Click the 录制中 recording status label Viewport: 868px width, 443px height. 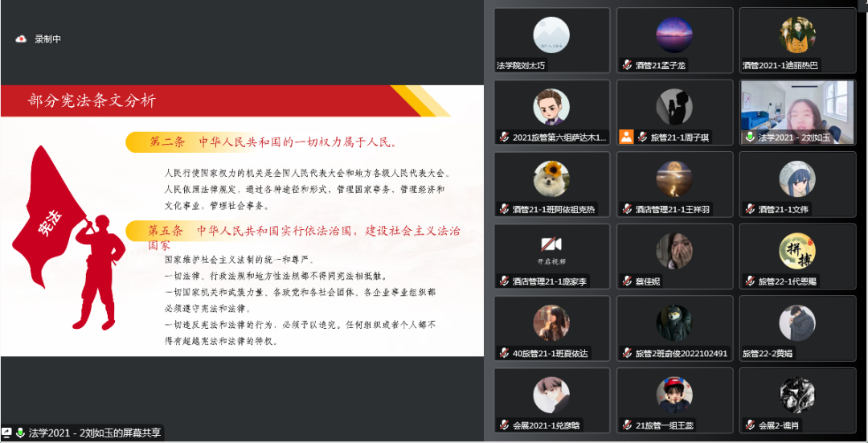pyautogui.click(x=47, y=39)
